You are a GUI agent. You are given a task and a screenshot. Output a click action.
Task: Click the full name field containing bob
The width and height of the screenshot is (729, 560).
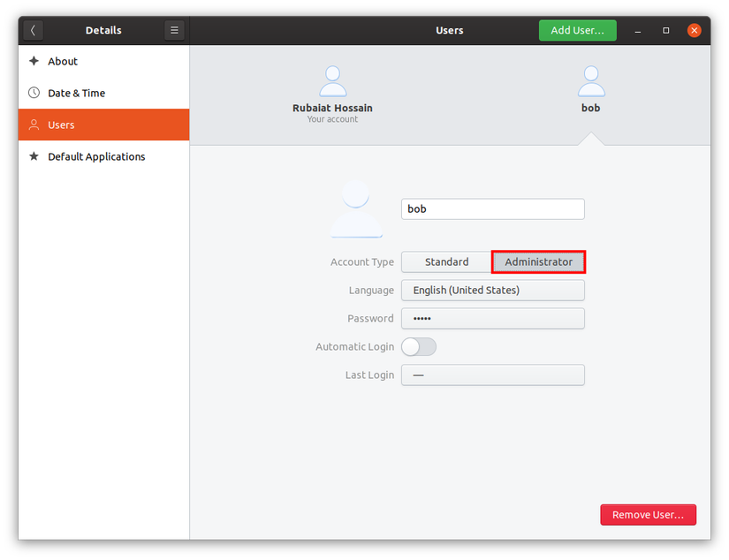(493, 209)
